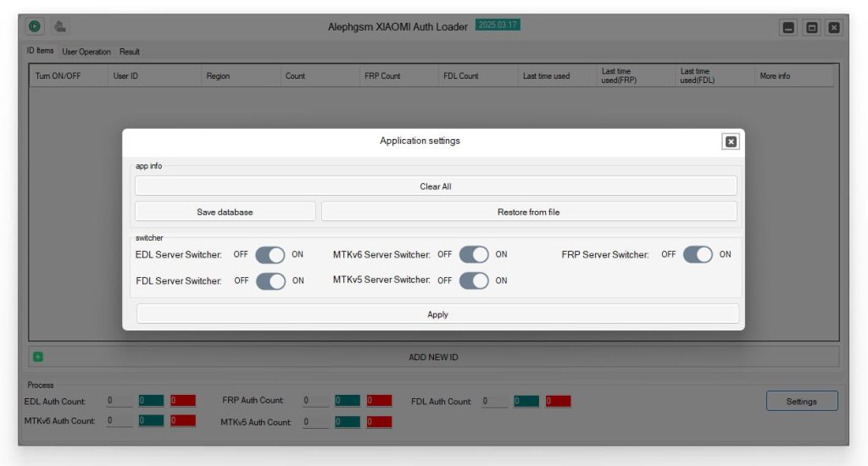Maximize the Auth Loader window

[811, 27]
